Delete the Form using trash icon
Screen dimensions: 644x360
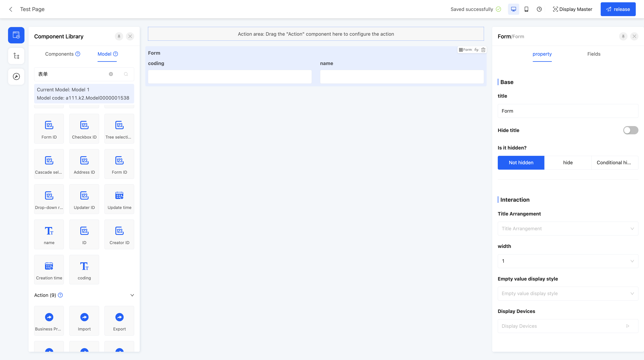[483, 50]
